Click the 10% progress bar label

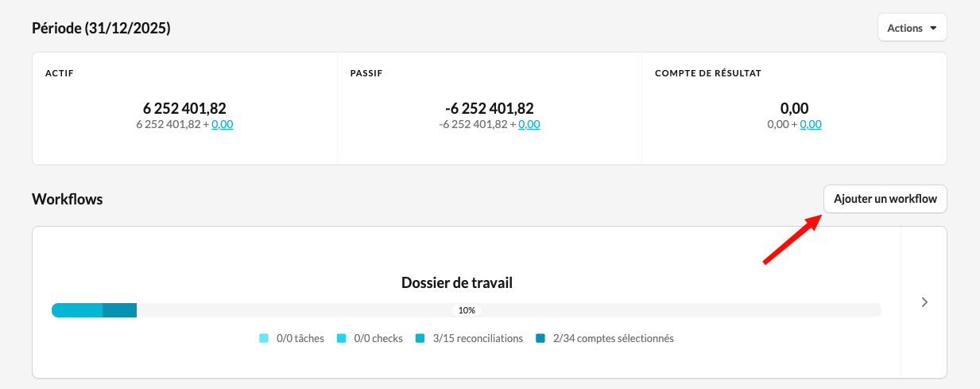467,310
